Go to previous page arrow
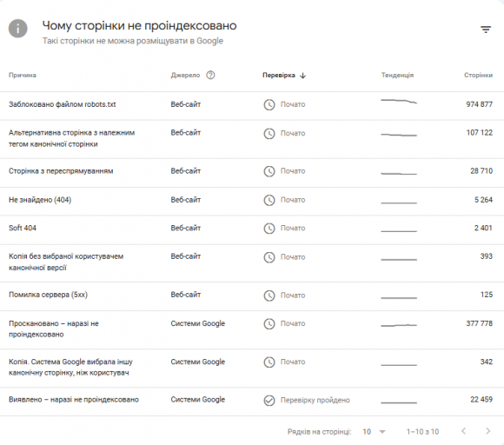Viewport: 504px width, 445px height. pyautogui.click(x=463, y=431)
